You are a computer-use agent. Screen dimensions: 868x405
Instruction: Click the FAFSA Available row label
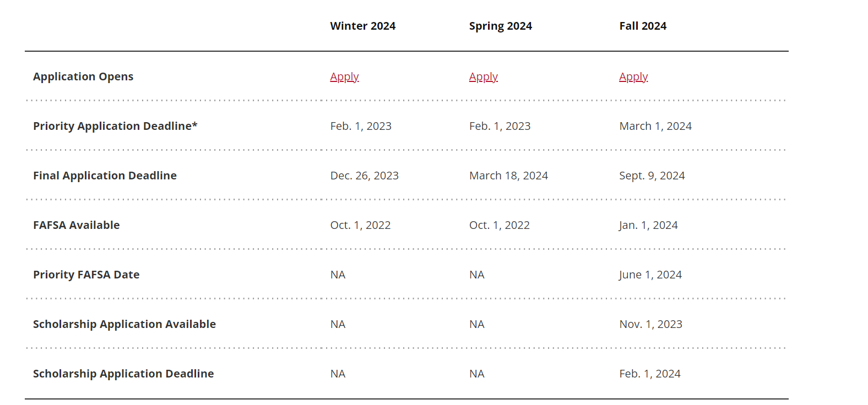click(x=77, y=225)
